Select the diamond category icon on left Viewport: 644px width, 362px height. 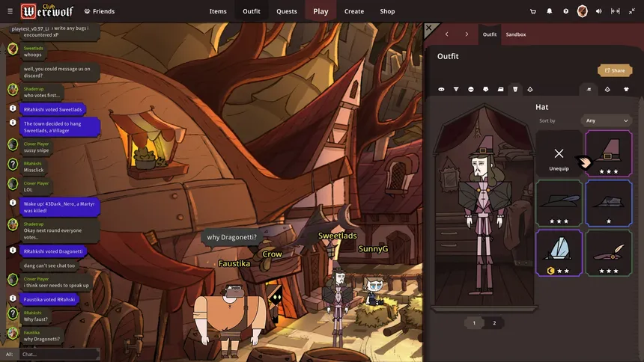click(x=530, y=89)
